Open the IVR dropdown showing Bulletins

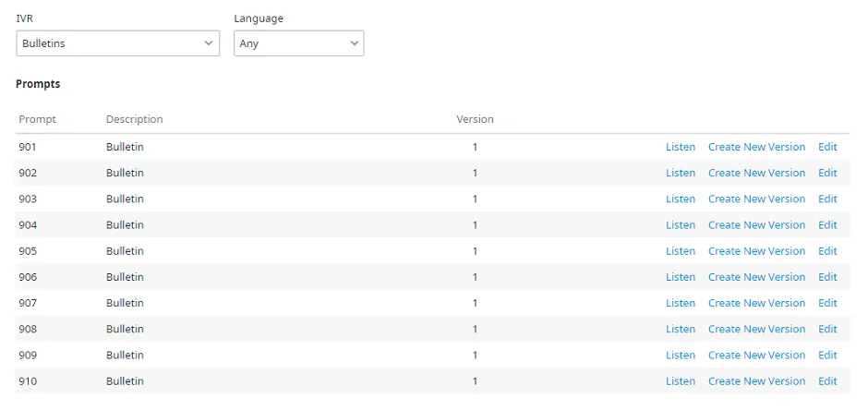118,43
